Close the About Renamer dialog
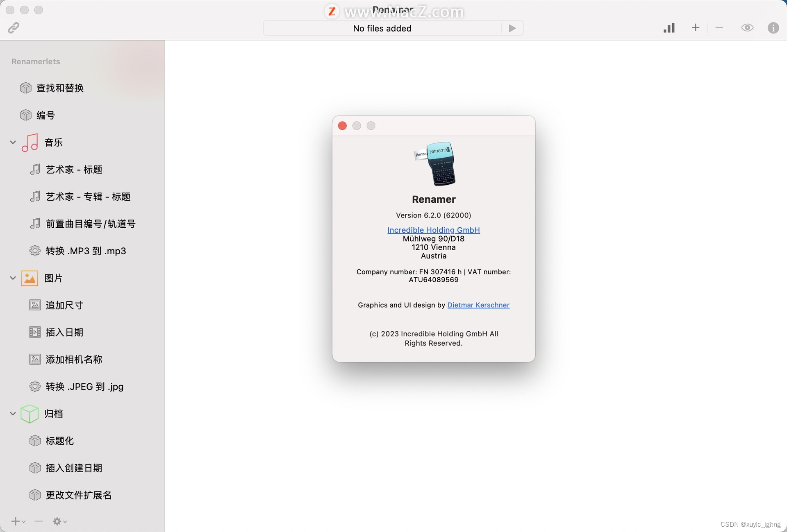This screenshot has width=787, height=532. 342,126
